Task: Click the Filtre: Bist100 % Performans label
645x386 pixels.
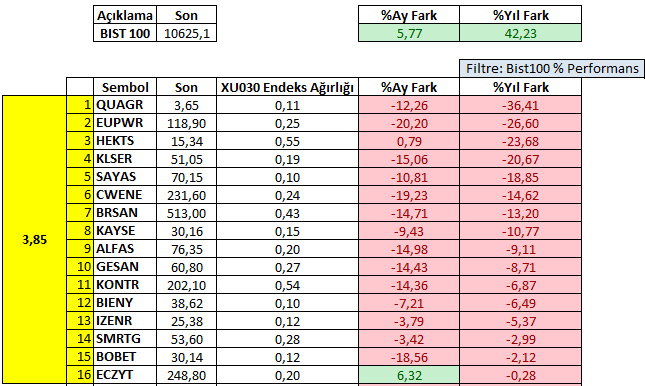Action: point(552,68)
